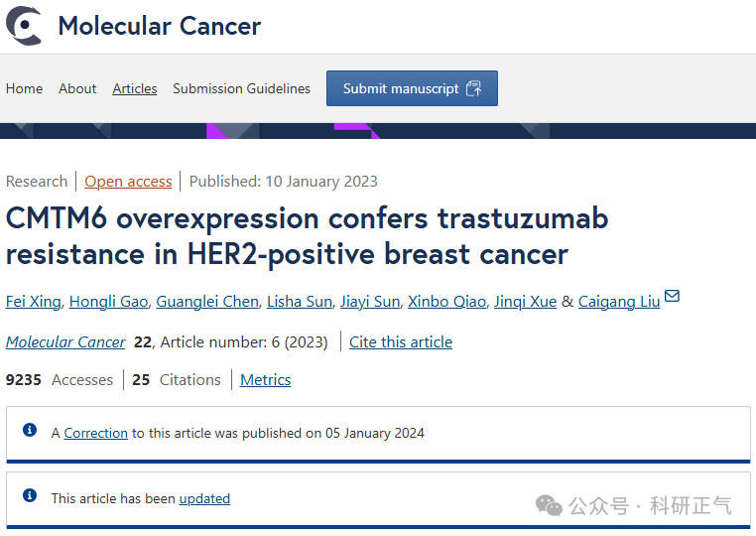Open the Articles navigation link

tap(135, 88)
